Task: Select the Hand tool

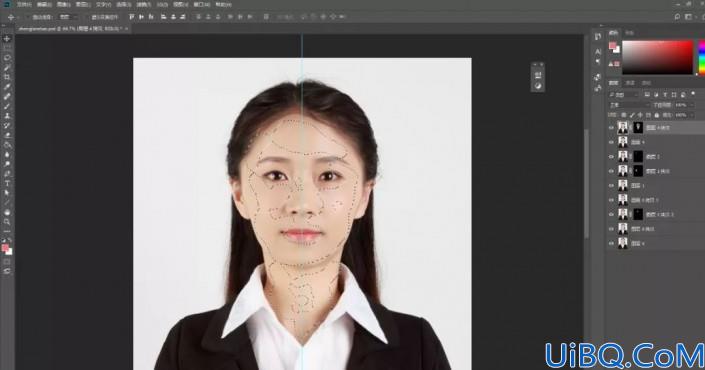Action: (x=7, y=212)
